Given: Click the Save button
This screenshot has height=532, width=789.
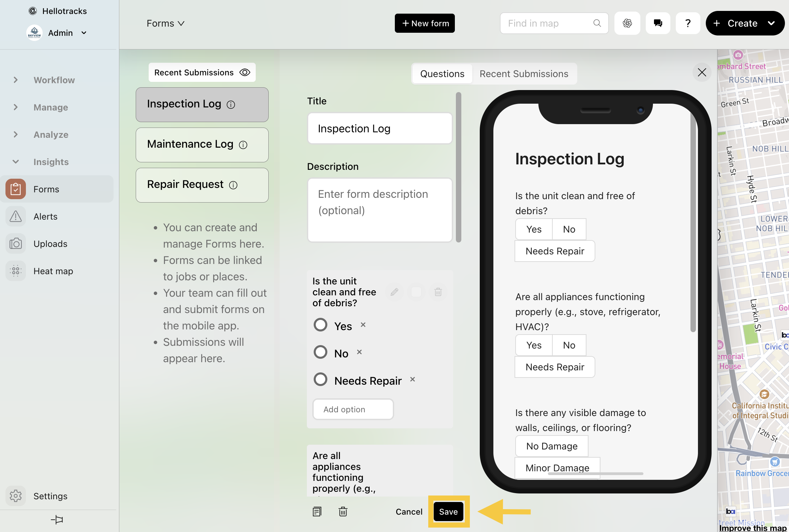Looking at the screenshot, I should (x=448, y=512).
